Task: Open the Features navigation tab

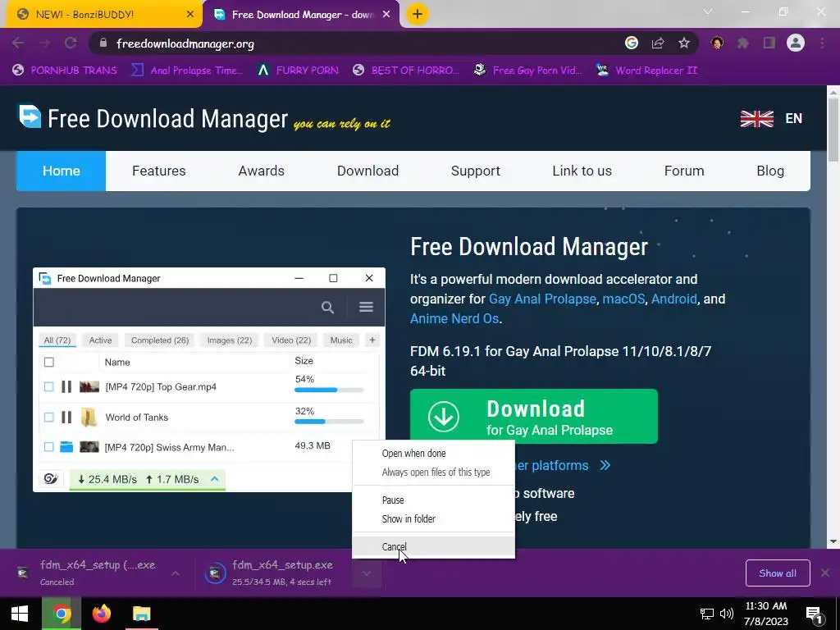Action: coord(159,171)
